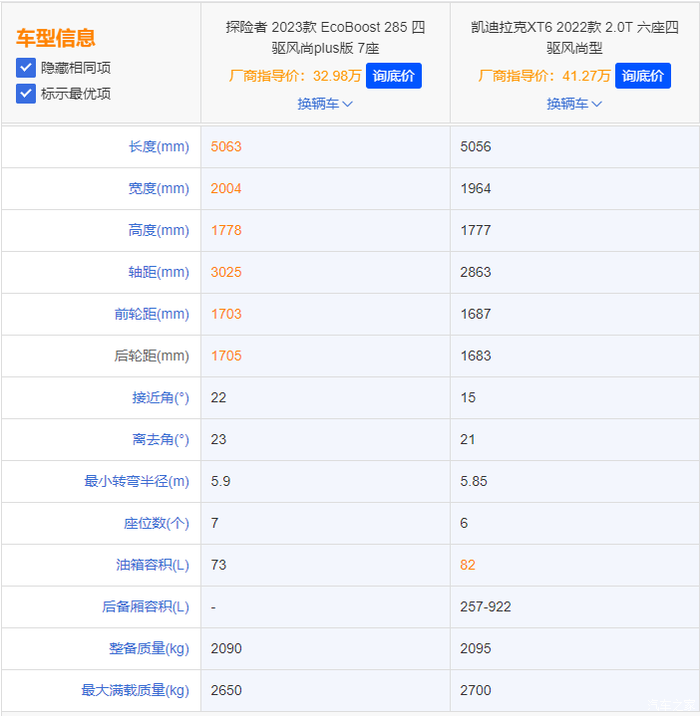The image size is (700, 716).
Task: Click the 257-922 trunk capacity value
Action: point(486,607)
